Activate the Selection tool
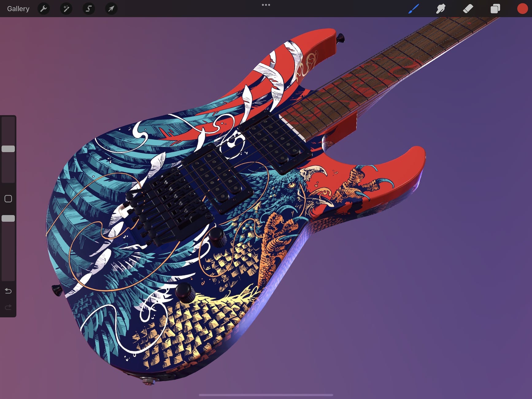This screenshot has height=399, width=532. click(x=89, y=9)
